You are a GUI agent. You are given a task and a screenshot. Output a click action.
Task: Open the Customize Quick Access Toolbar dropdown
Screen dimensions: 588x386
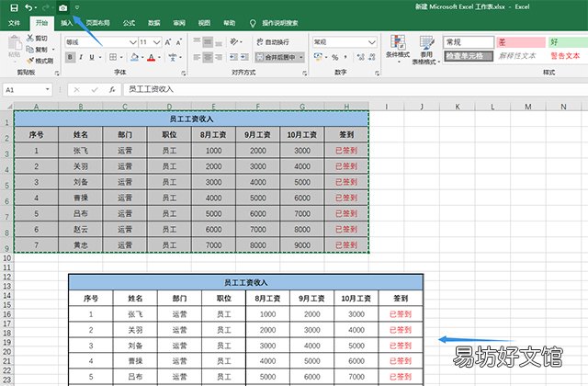point(77,7)
